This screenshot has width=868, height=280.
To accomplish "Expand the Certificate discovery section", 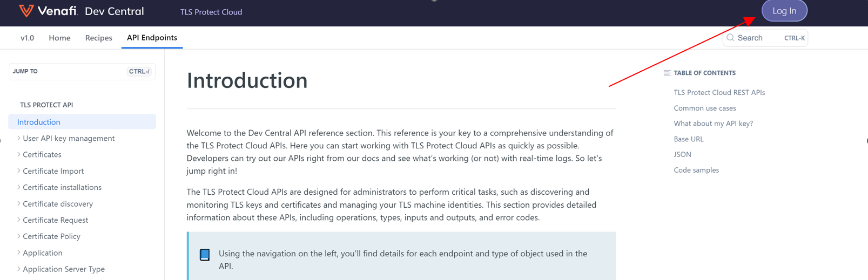I will (18, 203).
